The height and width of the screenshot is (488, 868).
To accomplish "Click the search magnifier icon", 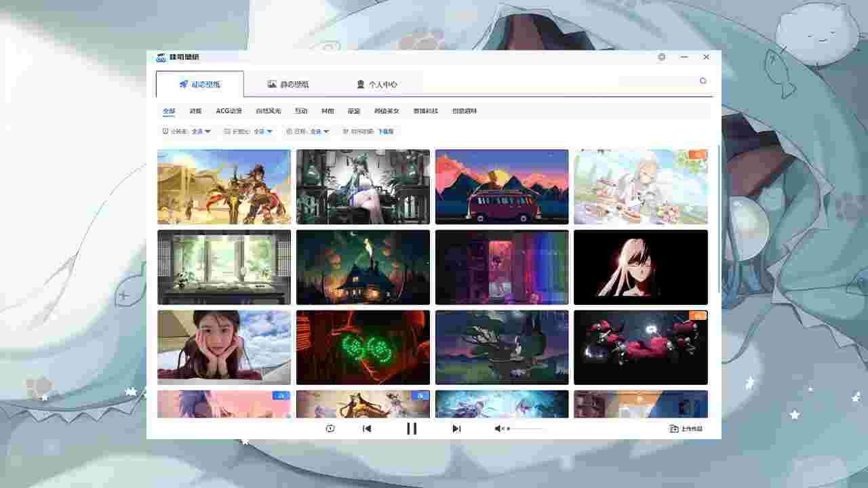I will (x=703, y=81).
